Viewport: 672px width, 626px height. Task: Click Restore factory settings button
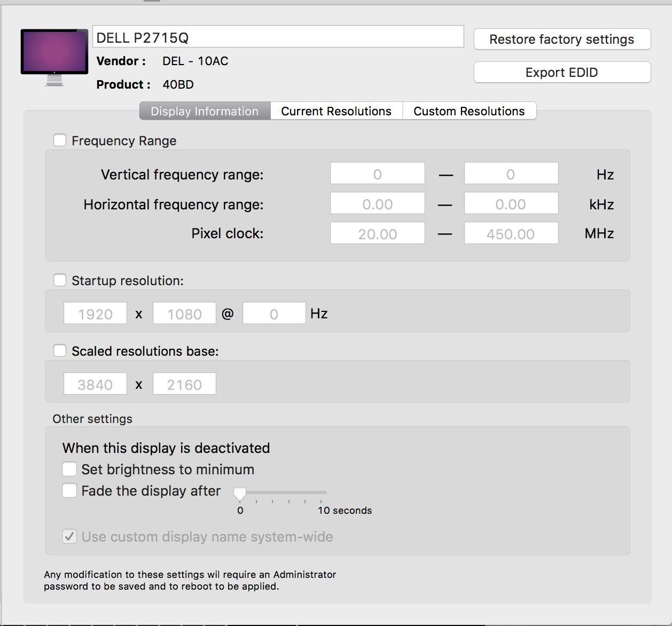coord(562,39)
